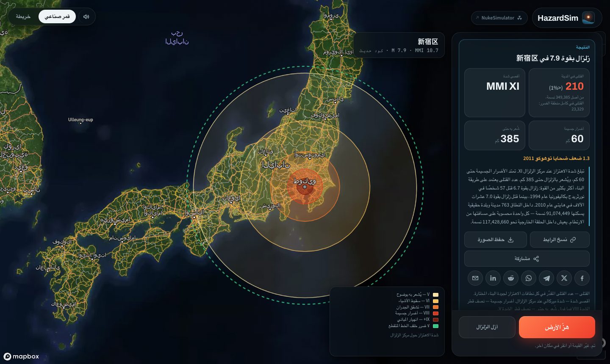This screenshot has width=610, height=364.
Task: Click the VIII أضرار جسيمة legend entry
Action: 416,313
